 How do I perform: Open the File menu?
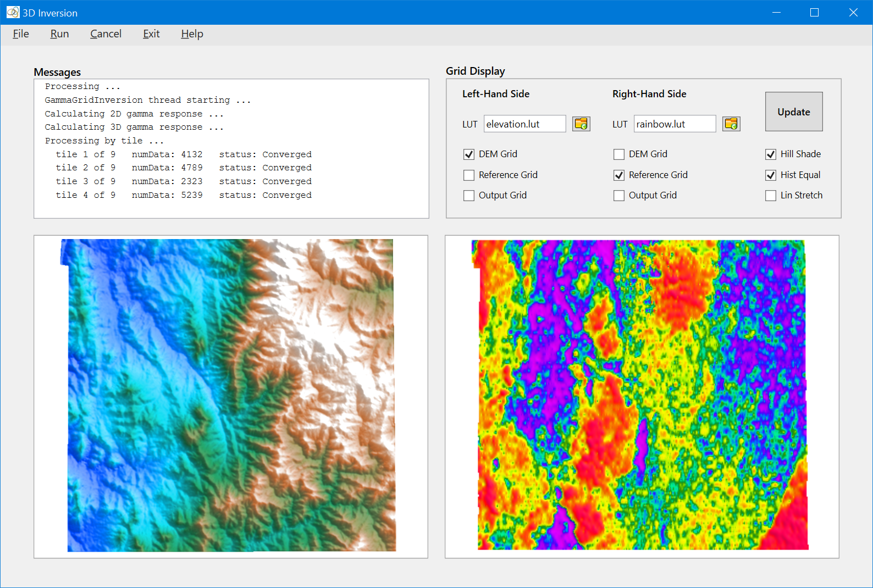pos(21,34)
